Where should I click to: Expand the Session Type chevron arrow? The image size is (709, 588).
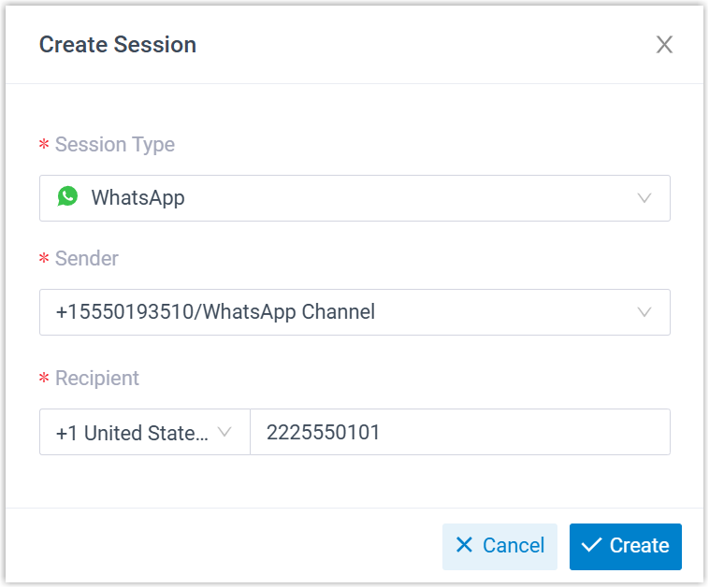(644, 198)
